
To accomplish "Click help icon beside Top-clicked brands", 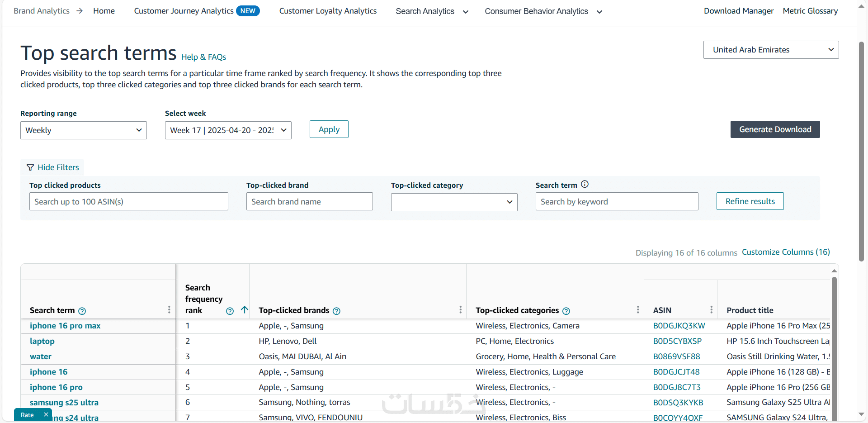I will point(336,311).
